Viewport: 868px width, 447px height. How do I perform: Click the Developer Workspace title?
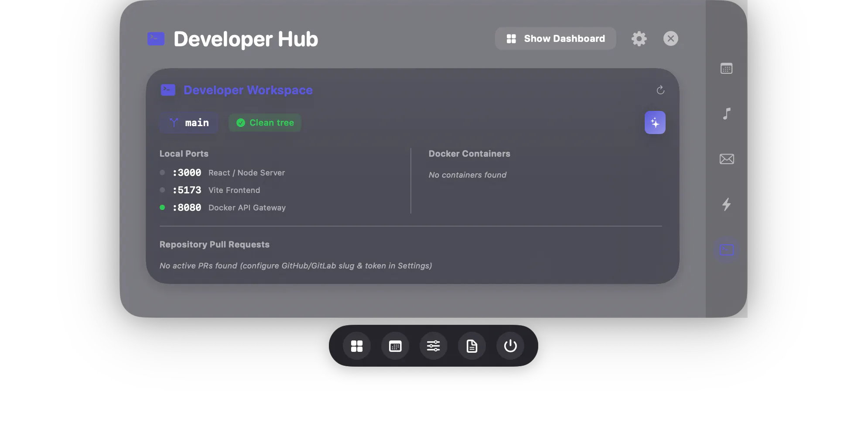pos(248,90)
